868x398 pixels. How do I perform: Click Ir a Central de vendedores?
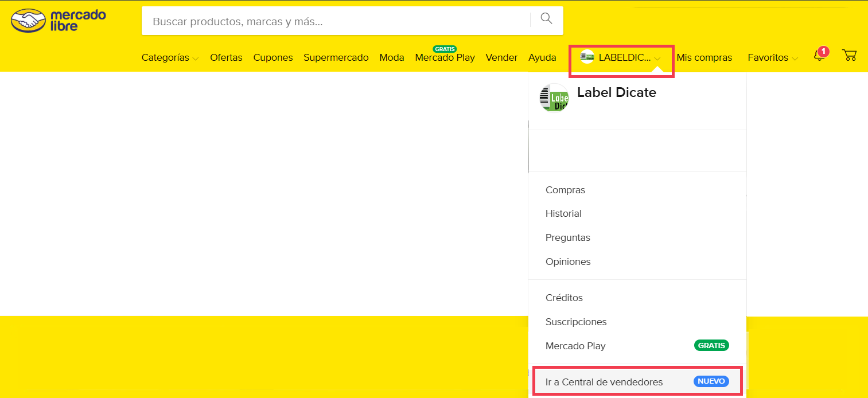coord(604,382)
